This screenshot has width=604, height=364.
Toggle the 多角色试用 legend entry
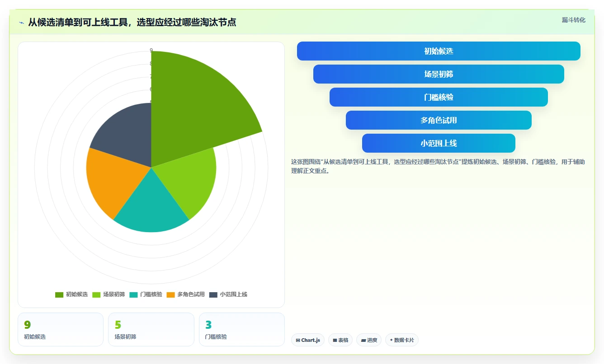[x=185, y=294]
